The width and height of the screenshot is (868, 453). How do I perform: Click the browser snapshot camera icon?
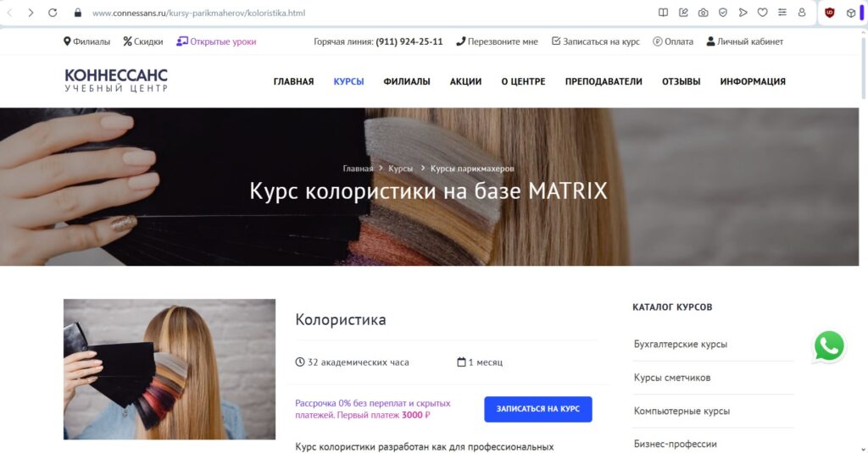click(703, 13)
